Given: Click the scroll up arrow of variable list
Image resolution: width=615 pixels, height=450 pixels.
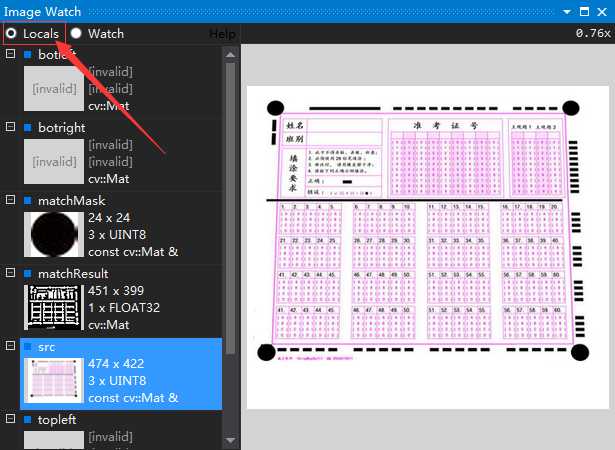Looking at the screenshot, I should coord(231,55).
